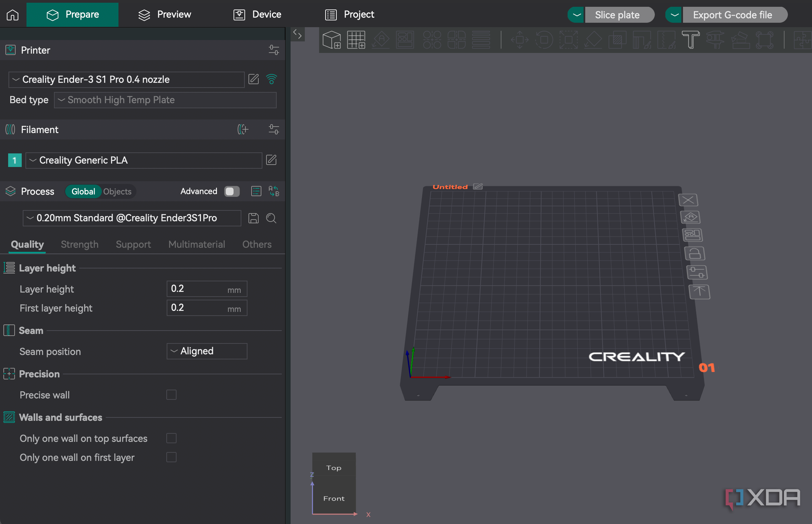Click the Slice plate button

(620, 15)
